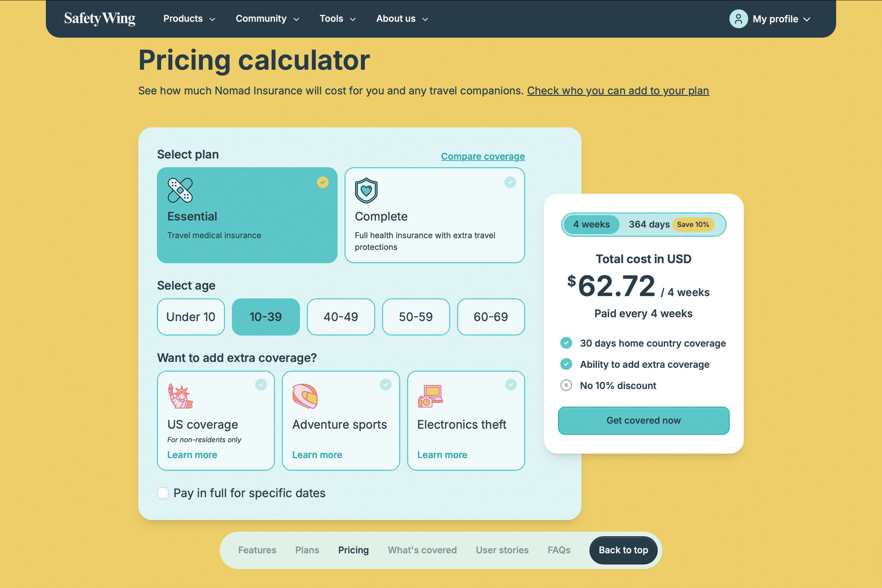The image size is (882, 588).
Task: Click the Complete plan shield heart icon
Action: [366, 190]
